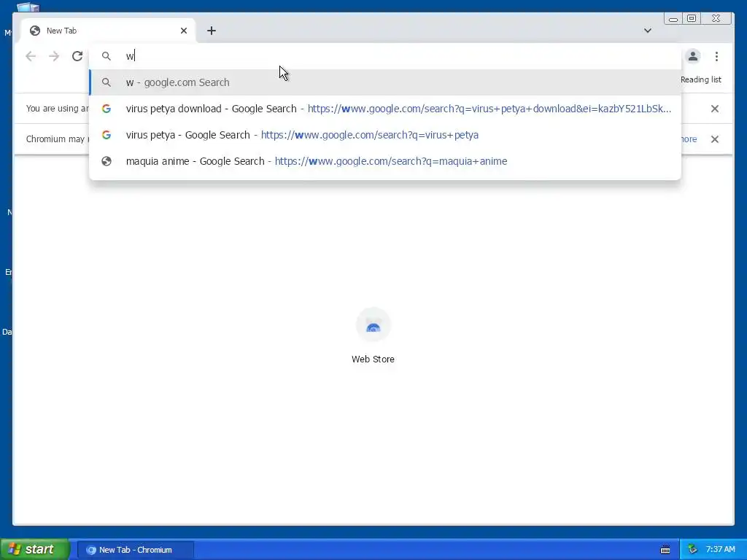Viewport: 747px width, 560px height.
Task: Minimize the Chromium window
Action: click(x=673, y=18)
